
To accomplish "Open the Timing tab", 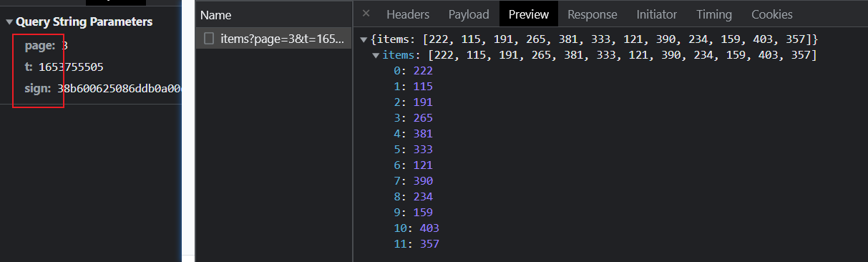I will (x=714, y=14).
